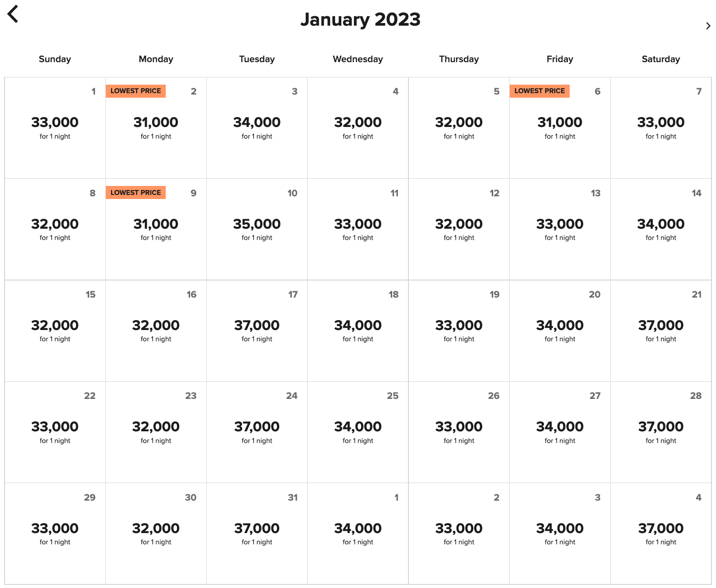Screen dimensions: 716x588
Task: Pick January 1 for 33,000
Action: pos(55,127)
